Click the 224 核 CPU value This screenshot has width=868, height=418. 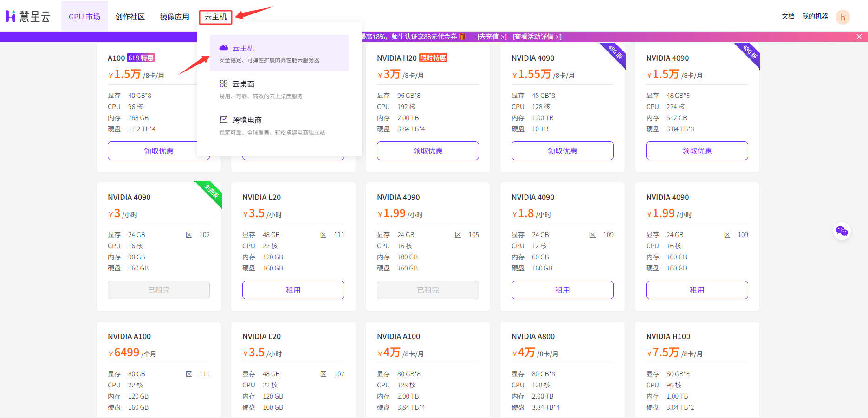(x=676, y=107)
